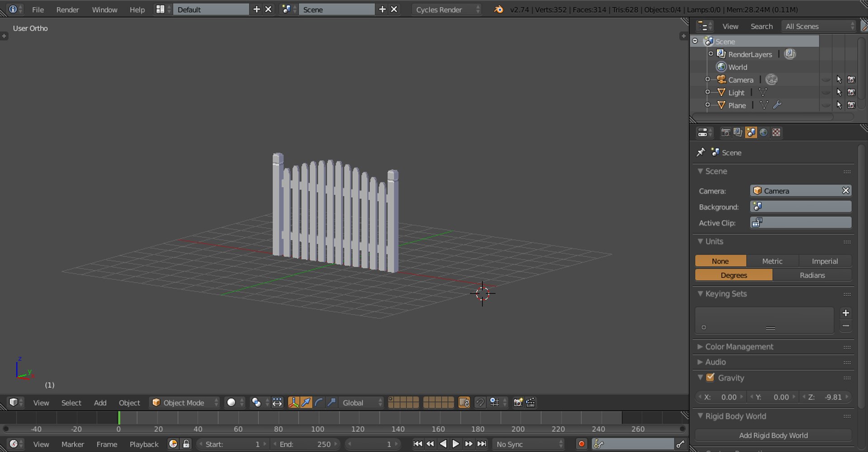Open the Properties editor type selector
This screenshot has width=868, height=452.
pos(705,132)
